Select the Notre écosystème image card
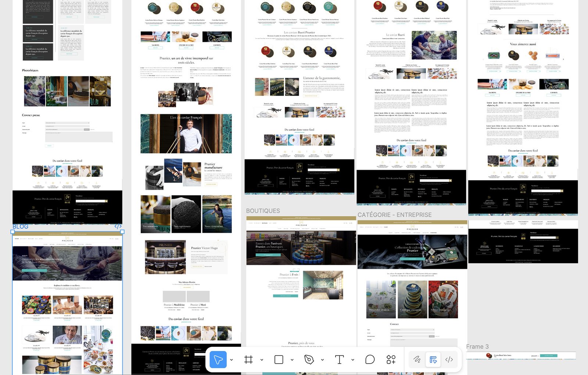 click(217, 214)
